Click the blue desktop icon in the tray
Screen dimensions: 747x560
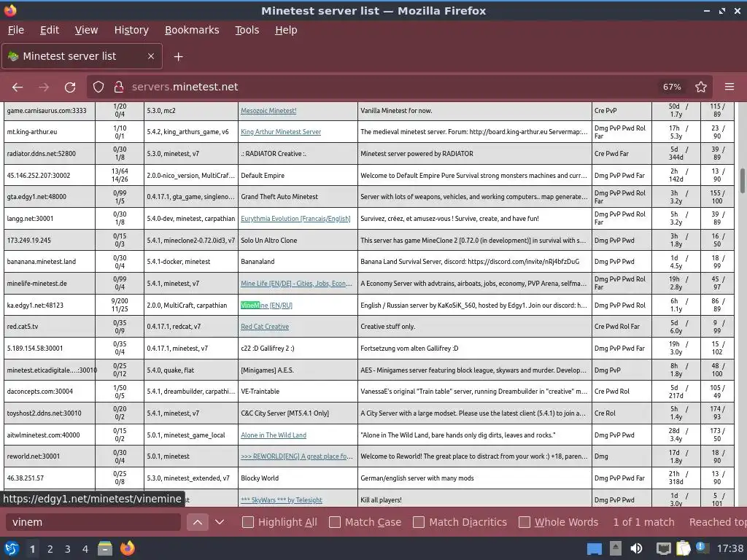pyautogui.click(x=594, y=549)
